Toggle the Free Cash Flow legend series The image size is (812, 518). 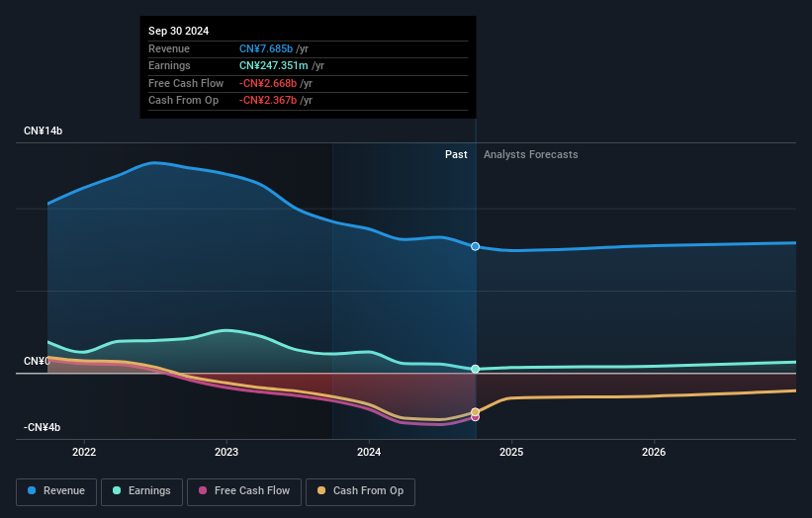(244, 491)
